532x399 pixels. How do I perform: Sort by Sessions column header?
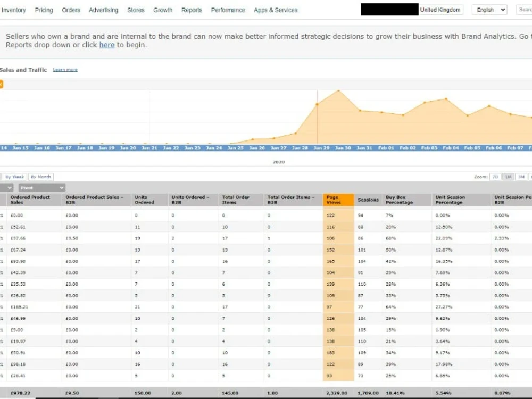[368, 200]
